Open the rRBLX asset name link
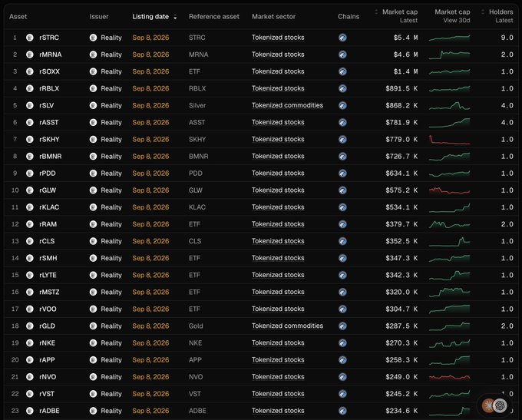The height and width of the screenshot is (420, 522). [49, 88]
